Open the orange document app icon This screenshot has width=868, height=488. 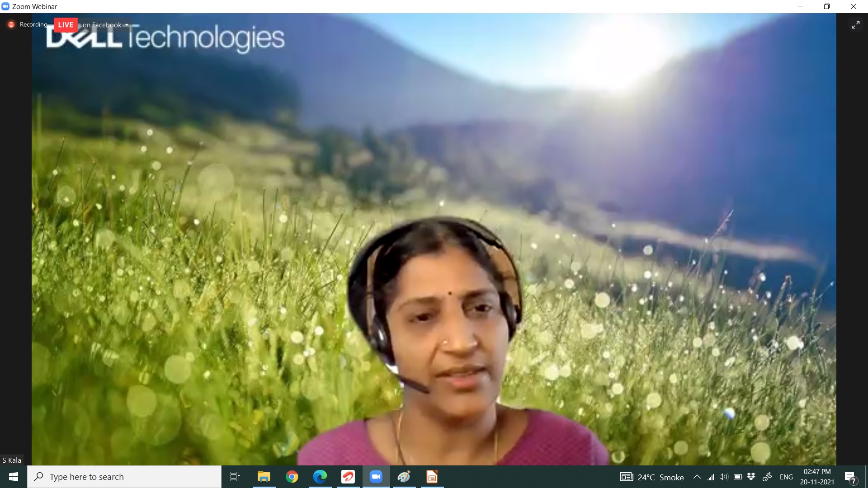coord(432,477)
